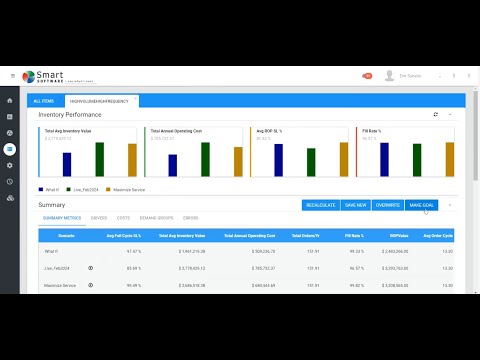Toggle visibility of Live_Feb2024 scenario row
The height and width of the screenshot is (360, 480).
[90, 268]
